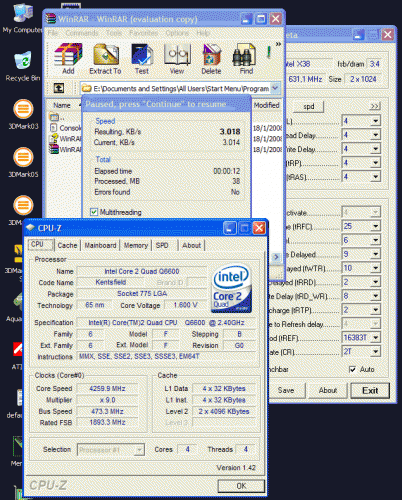Click the processor name Intel Core 2 Quad Q6600
Viewport: 402px width, 500px height.
click(142, 271)
